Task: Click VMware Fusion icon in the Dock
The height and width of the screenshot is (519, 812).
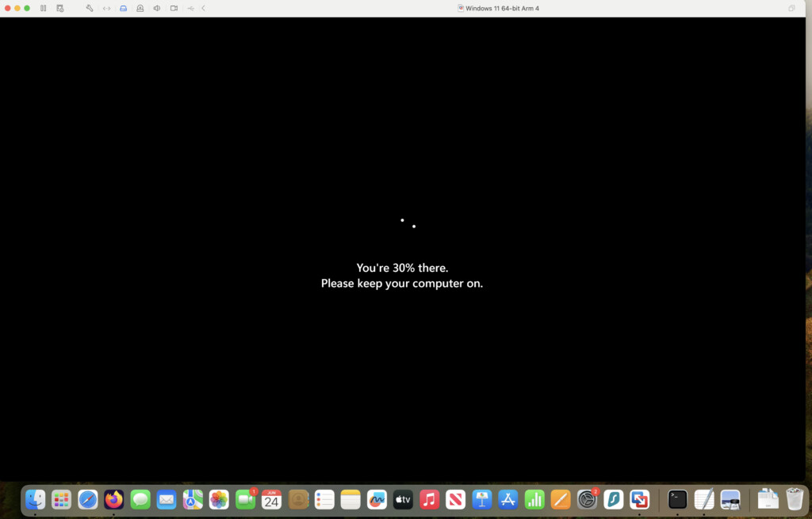Action: click(640, 499)
